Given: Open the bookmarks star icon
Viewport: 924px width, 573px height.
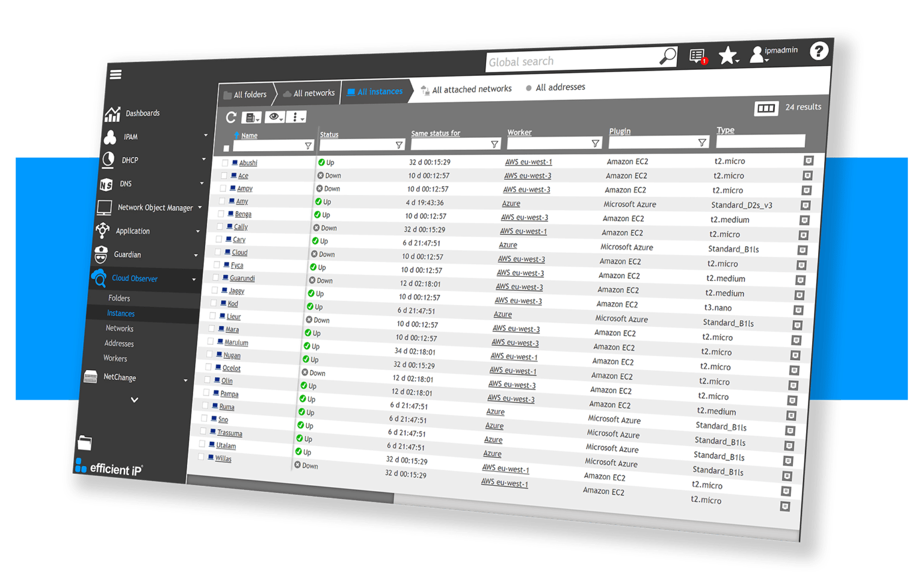Looking at the screenshot, I should pos(728,55).
